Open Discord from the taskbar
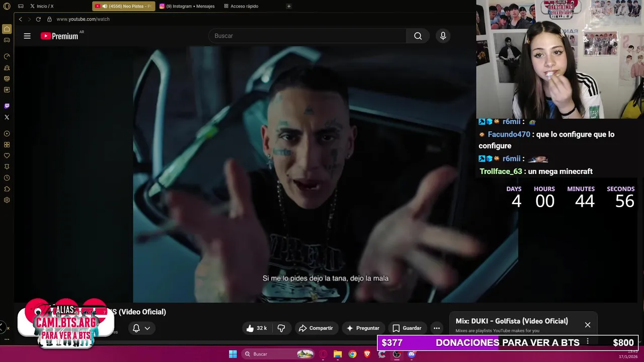644x362 pixels. tap(412, 354)
